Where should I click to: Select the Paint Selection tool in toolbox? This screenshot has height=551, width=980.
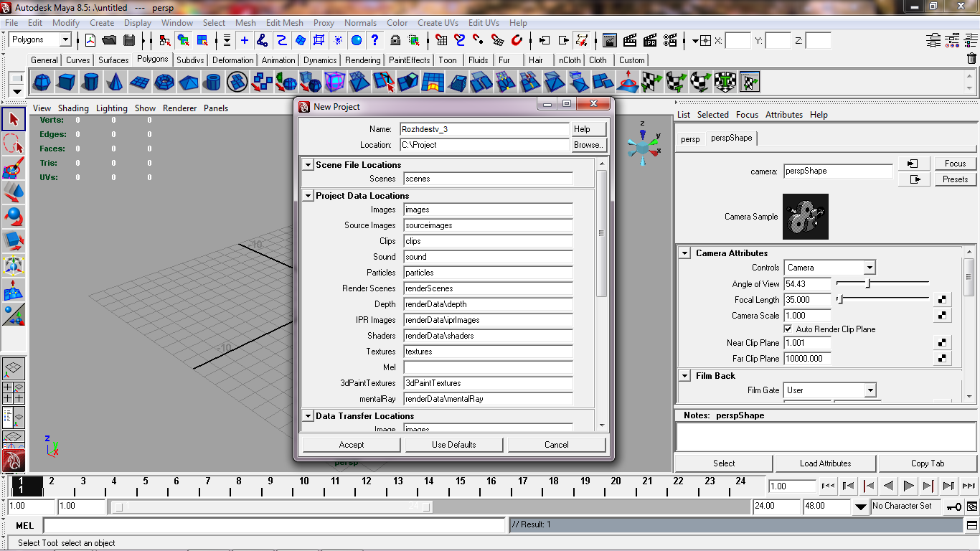14,169
